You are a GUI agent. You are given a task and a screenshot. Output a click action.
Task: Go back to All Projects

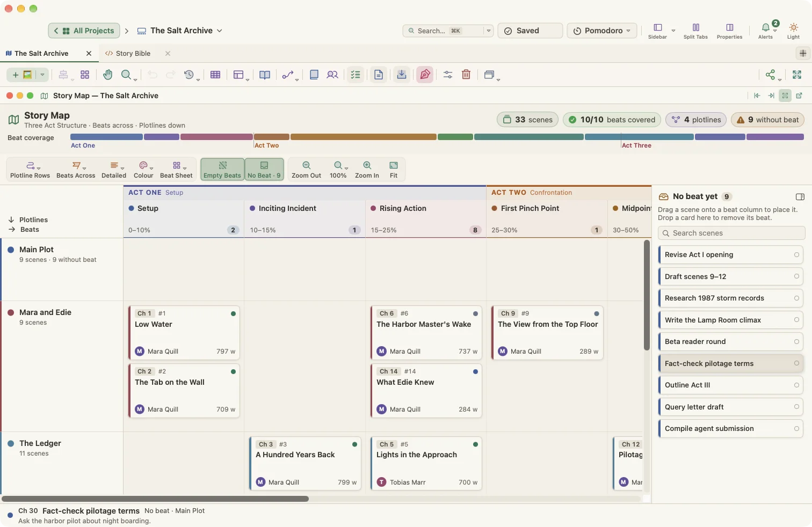click(84, 31)
